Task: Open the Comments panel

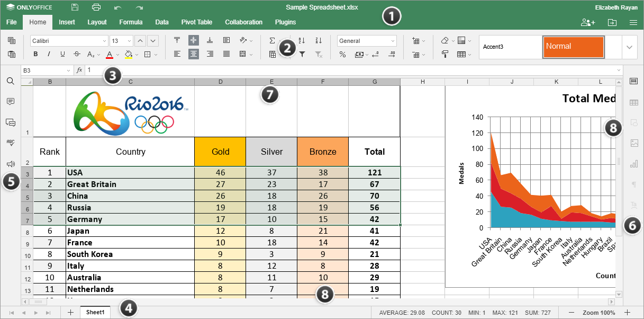Action: coord(11,102)
